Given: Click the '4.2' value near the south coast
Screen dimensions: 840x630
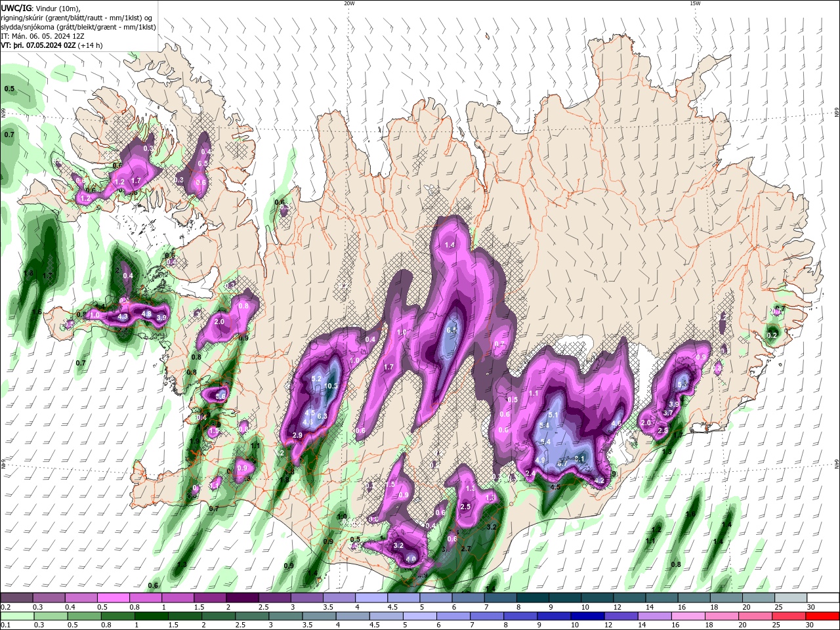Looking at the screenshot, I should click(x=599, y=480).
